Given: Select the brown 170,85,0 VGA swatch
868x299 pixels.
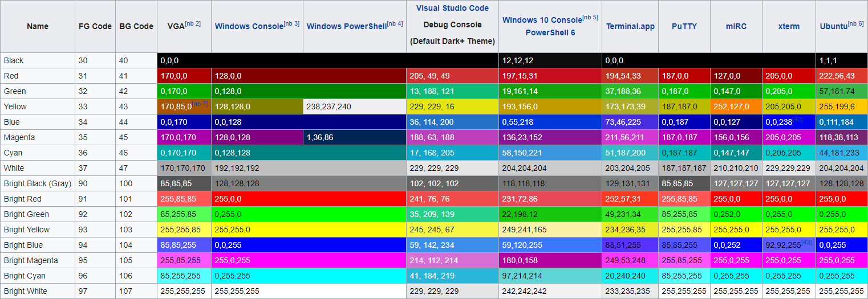Looking at the screenshot, I should tap(184, 107).
